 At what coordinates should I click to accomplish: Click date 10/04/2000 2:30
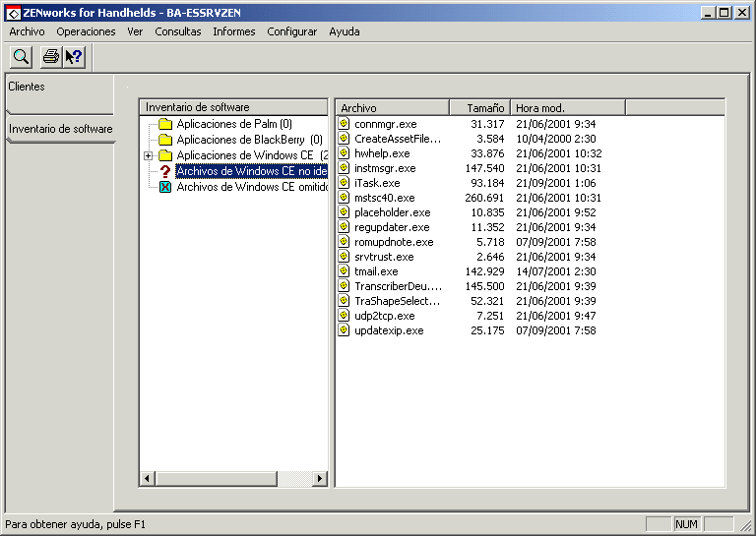(556, 139)
